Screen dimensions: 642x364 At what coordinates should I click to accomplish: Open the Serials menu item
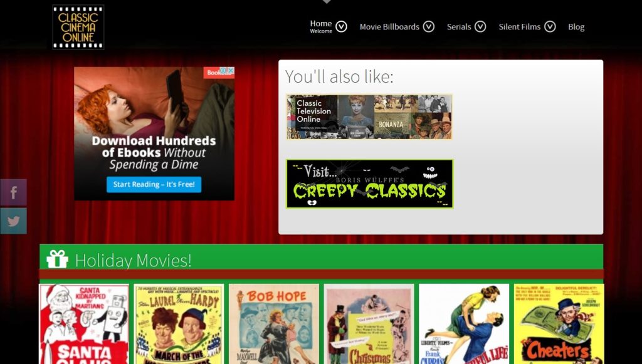(x=458, y=27)
